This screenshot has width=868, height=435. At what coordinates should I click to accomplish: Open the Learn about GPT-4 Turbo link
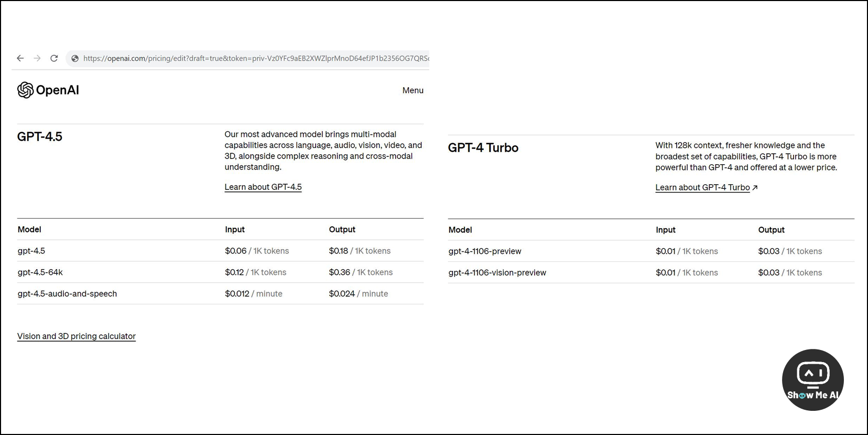pyautogui.click(x=702, y=187)
